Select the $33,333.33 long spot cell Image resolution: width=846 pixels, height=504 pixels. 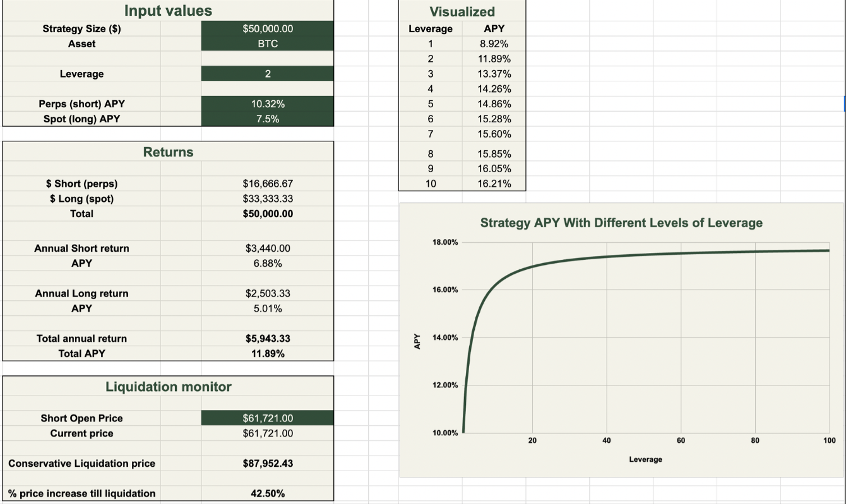[268, 199]
